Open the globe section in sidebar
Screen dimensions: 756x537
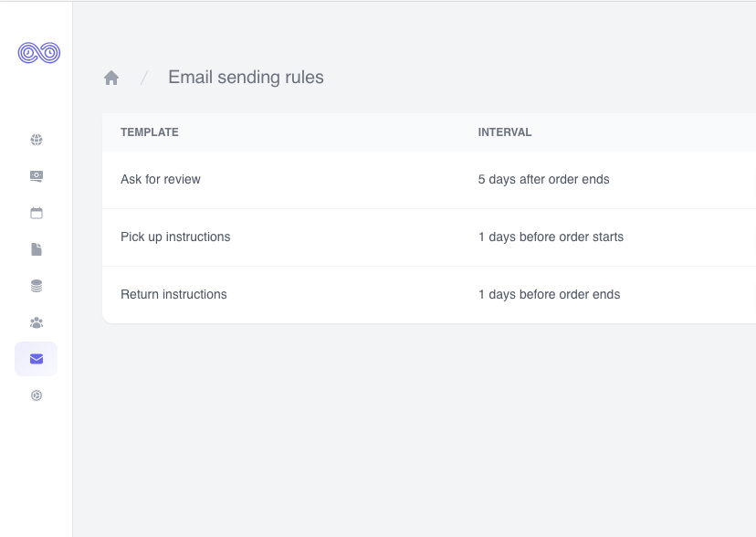pyautogui.click(x=37, y=140)
